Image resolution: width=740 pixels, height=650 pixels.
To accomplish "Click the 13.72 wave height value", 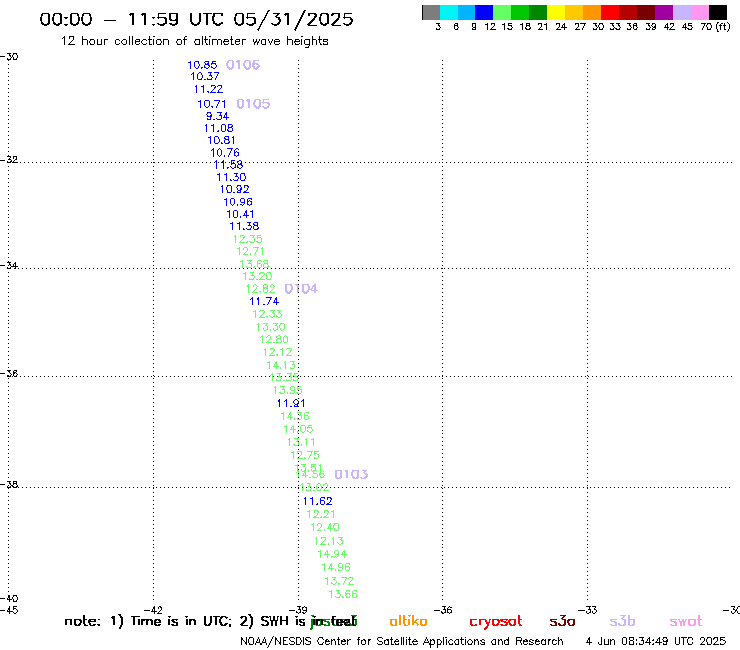I will point(339,581).
